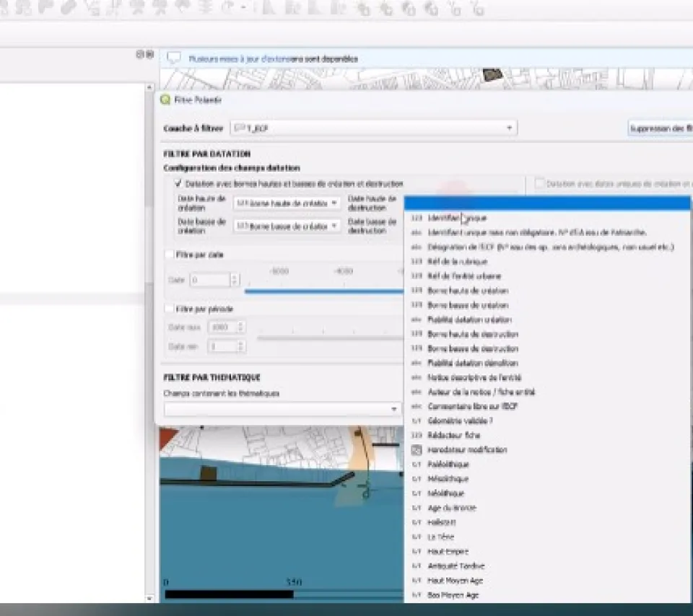Choose Bas Moyen Age field option

pyautogui.click(x=547, y=595)
